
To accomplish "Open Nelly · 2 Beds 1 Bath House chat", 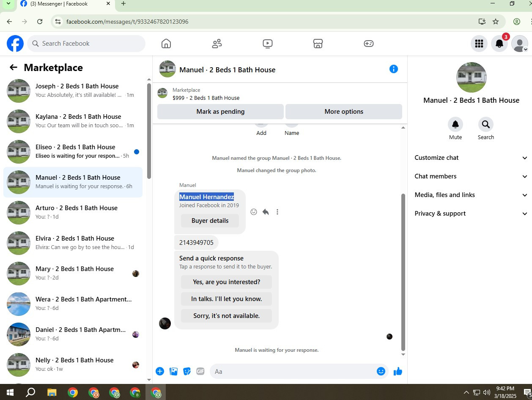I will 73,365.
